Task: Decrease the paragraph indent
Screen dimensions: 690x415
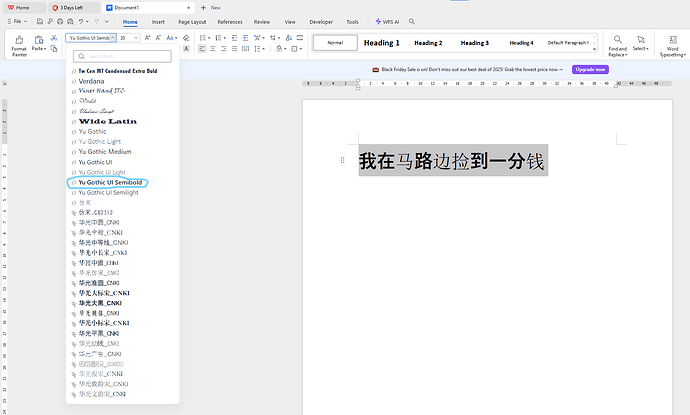Action: coord(235,38)
